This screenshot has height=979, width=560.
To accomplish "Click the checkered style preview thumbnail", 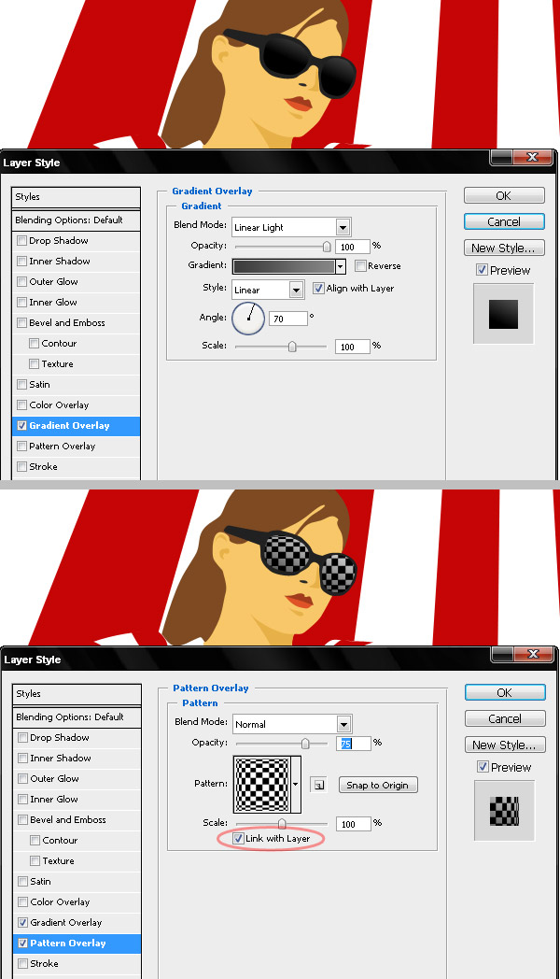I will pos(505,811).
